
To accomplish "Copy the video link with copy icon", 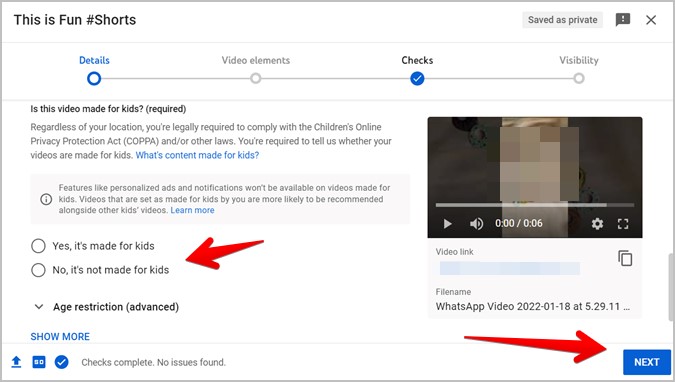I will (x=625, y=258).
